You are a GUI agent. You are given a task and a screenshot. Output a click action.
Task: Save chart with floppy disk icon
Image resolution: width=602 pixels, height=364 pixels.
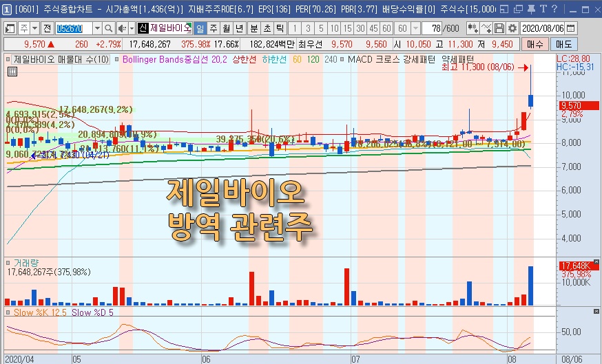(x=499, y=28)
